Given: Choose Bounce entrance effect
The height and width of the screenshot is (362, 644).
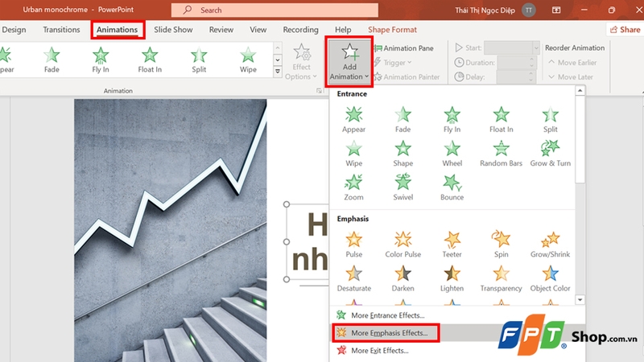Looking at the screenshot, I should click(x=452, y=187).
